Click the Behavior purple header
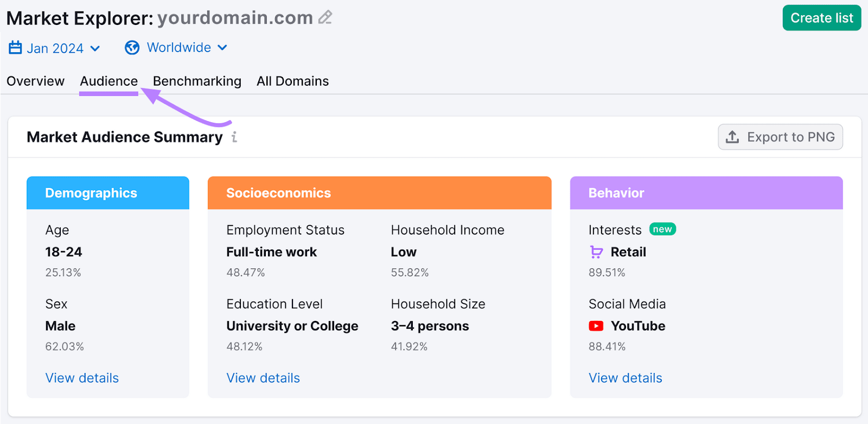868x424 pixels. tap(706, 193)
